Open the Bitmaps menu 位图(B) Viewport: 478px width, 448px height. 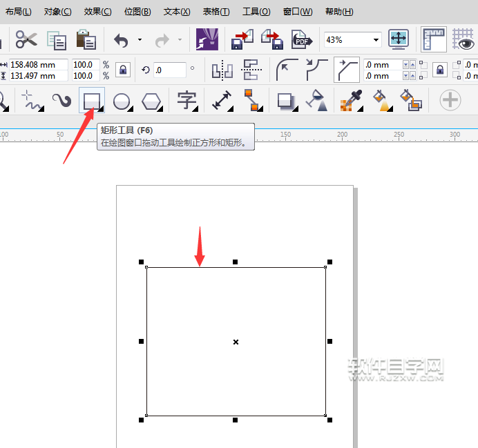point(137,12)
